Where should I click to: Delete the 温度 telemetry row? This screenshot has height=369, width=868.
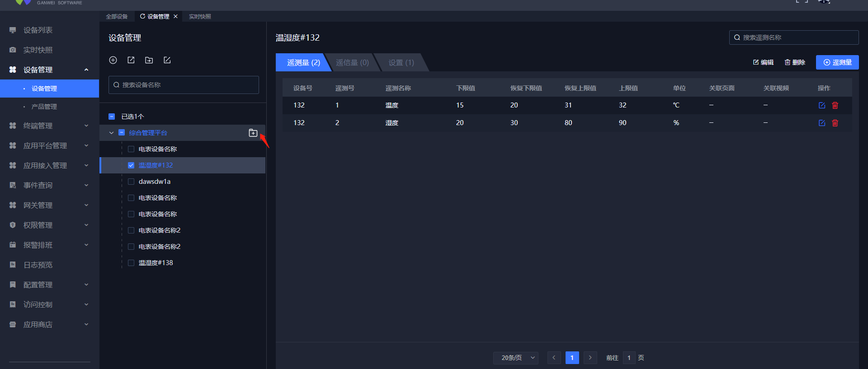click(835, 105)
